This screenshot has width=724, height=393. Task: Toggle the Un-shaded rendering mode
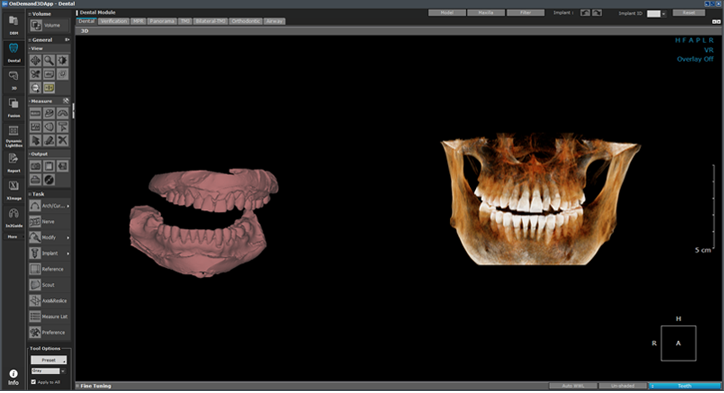tap(622, 386)
